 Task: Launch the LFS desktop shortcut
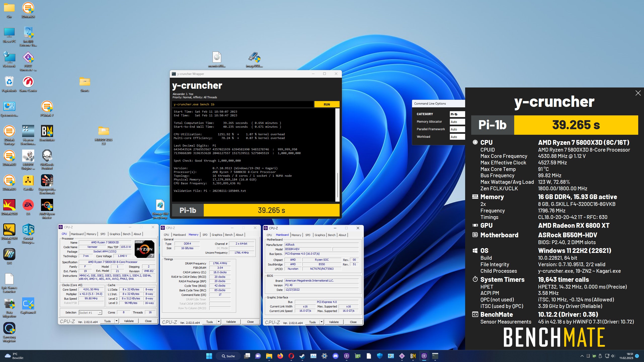pos(9,256)
